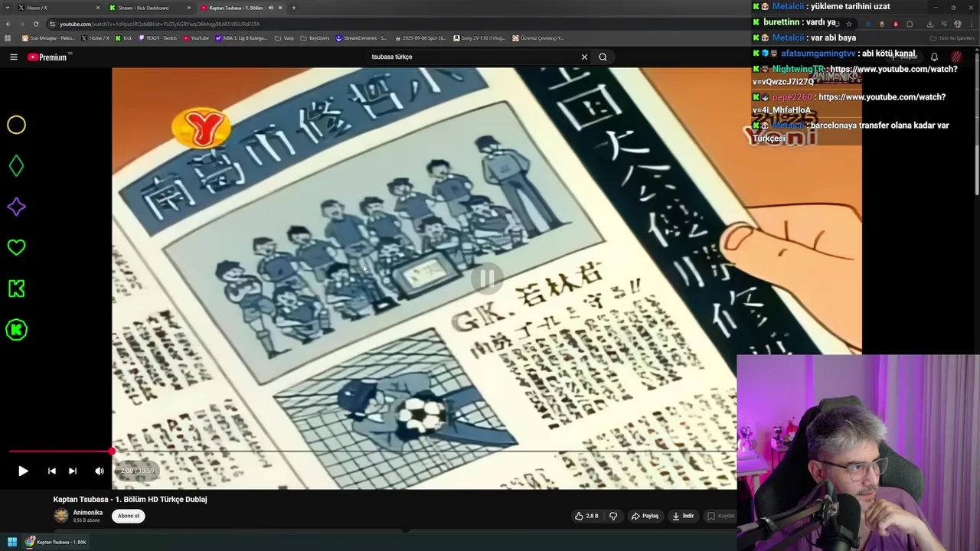Bookmark this page with star icon
The width and height of the screenshot is (980, 551).
[848, 24]
